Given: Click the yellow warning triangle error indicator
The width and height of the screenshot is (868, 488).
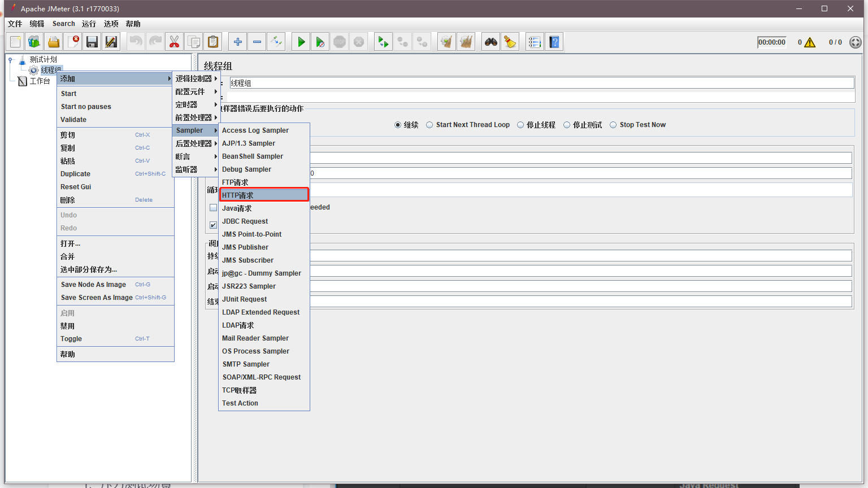Looking at the screenshot, I should tap(810, 42).
